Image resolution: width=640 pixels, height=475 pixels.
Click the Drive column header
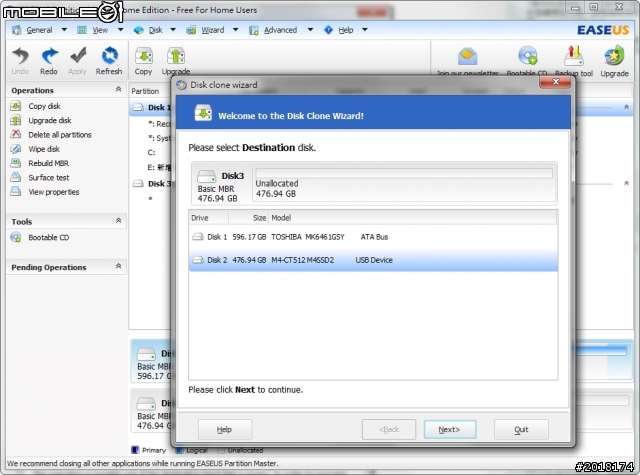[209, 218]
